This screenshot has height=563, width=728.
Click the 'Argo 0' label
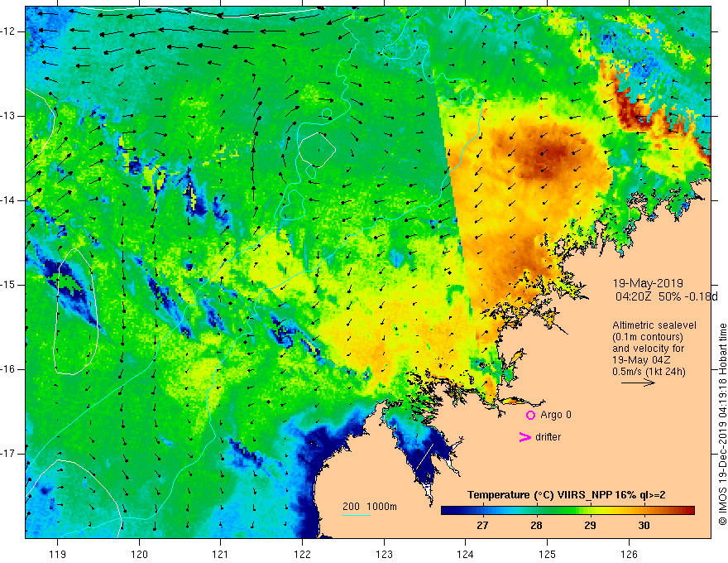(x=556, y=415)
